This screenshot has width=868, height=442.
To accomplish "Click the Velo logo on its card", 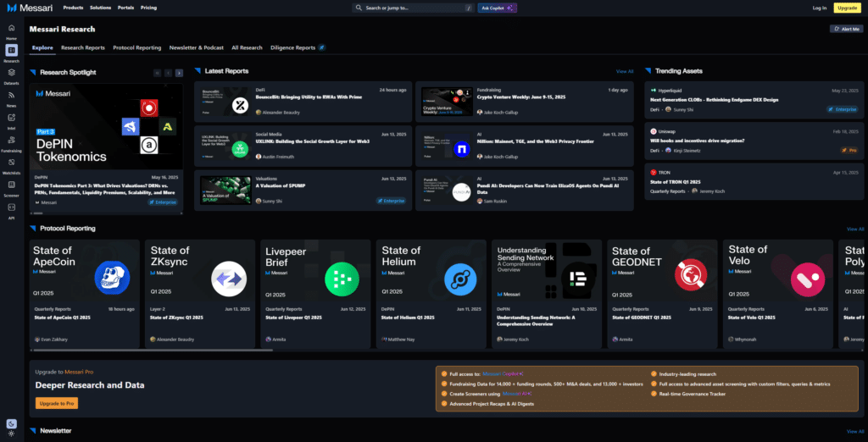I will (x=808, y=279).
